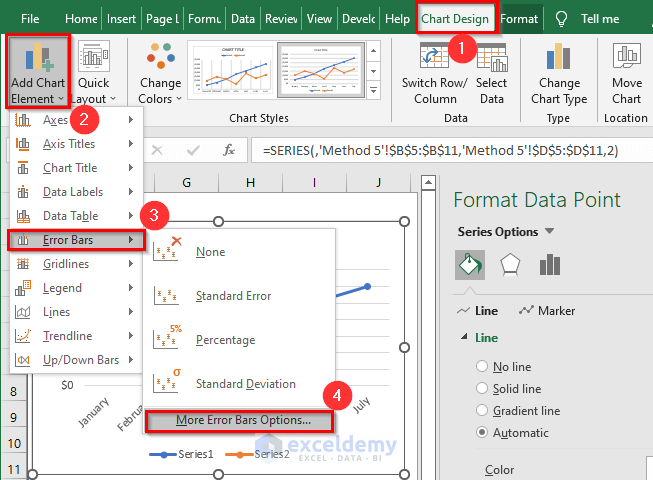This screenshot has height=480, width=653.
Task: Collapse the Line section triangle
Action: [464, 337]
